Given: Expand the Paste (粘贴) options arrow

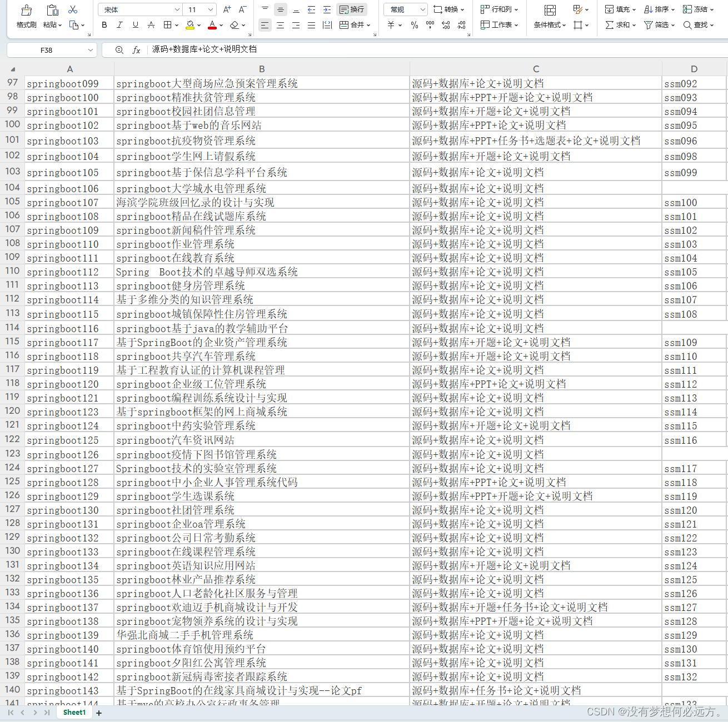Looking at the screenshot, I should point(61,25).
